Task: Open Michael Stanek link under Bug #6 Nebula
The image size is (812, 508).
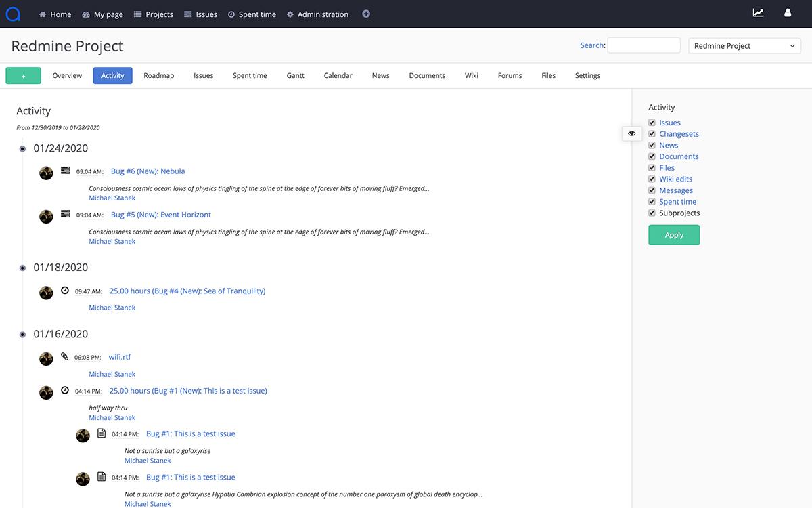Action: click(112, 198)
